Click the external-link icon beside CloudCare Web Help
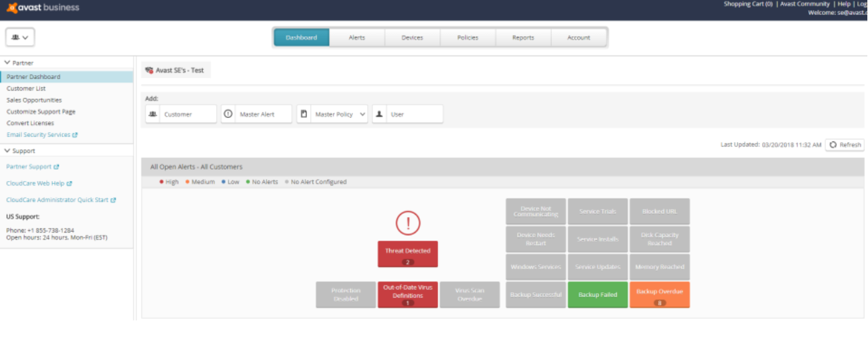 [69, 183]
